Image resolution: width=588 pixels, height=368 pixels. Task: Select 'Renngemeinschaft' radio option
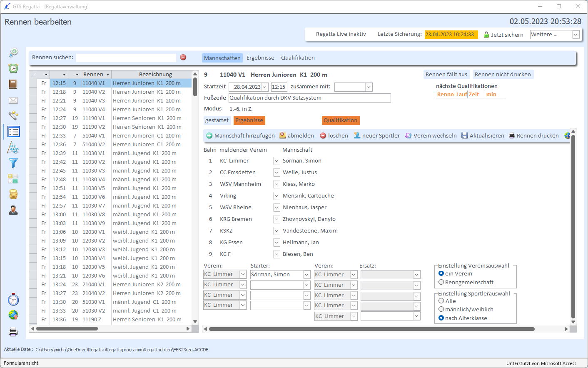[x=441, y=282]
